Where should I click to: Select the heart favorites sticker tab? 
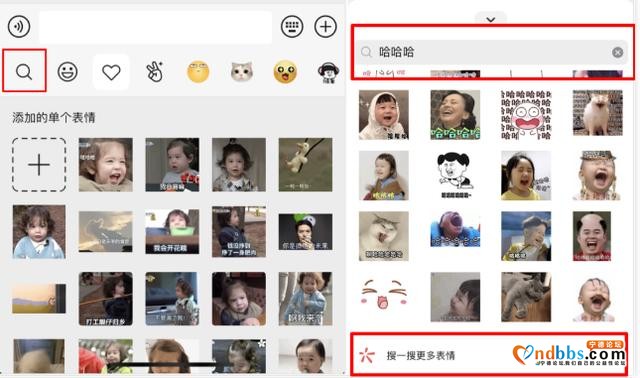tap(111, 72)
